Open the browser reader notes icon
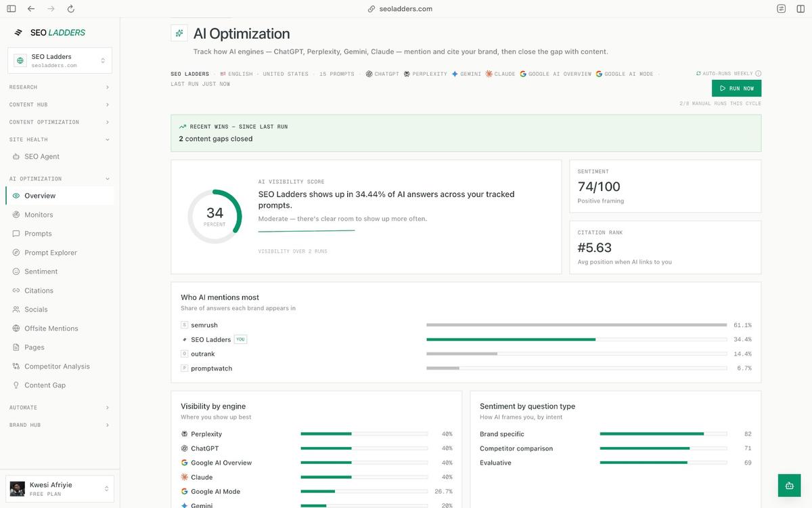Image resolution: width=812 pixels, height=508 pixels. [x=782, y=9]
